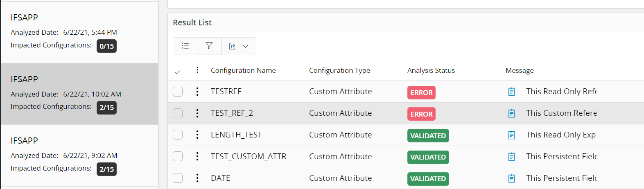
Task: Select IFSAPP analysis from 9:02 AM
Action: tap(79, 155)
